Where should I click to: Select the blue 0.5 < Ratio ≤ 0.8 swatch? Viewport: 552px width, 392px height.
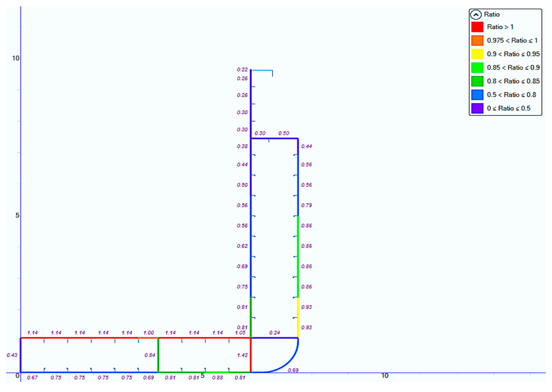[x=477, y=95]
